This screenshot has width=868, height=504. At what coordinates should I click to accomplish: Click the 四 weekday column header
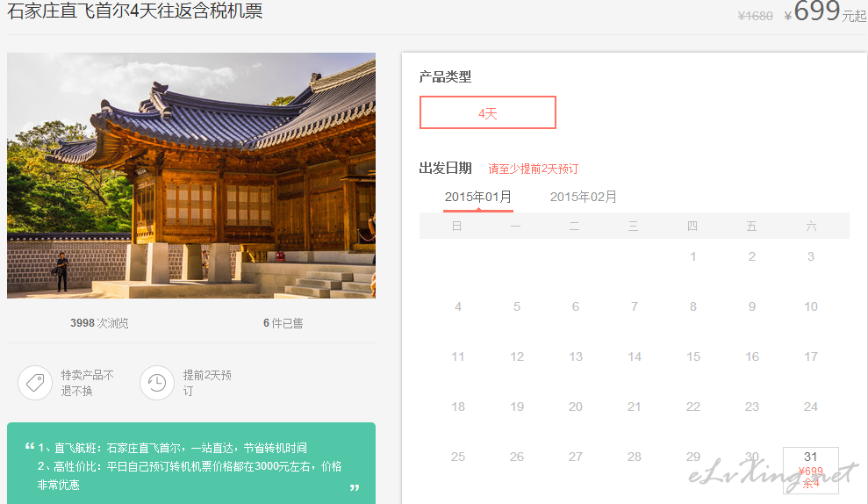tap(692, 226)
